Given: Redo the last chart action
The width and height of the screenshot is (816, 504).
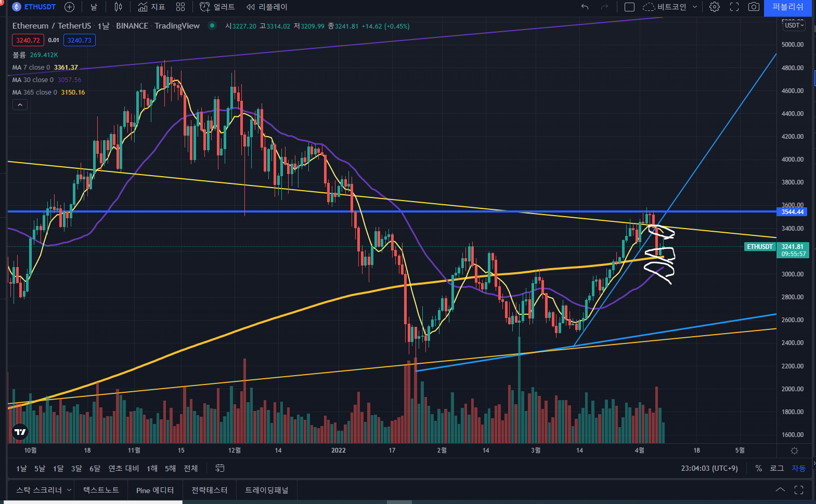Looking at the screenshot, I should [604, 7].
